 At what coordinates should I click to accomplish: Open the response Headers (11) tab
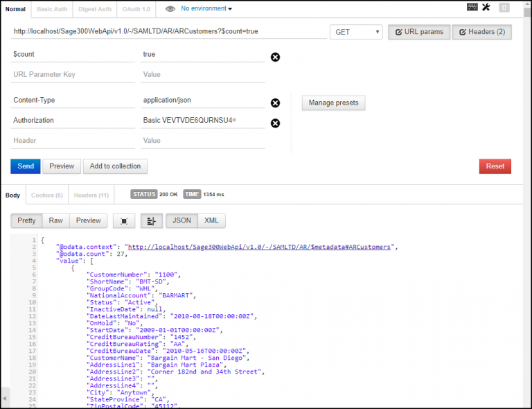click(x=91, y=195)
